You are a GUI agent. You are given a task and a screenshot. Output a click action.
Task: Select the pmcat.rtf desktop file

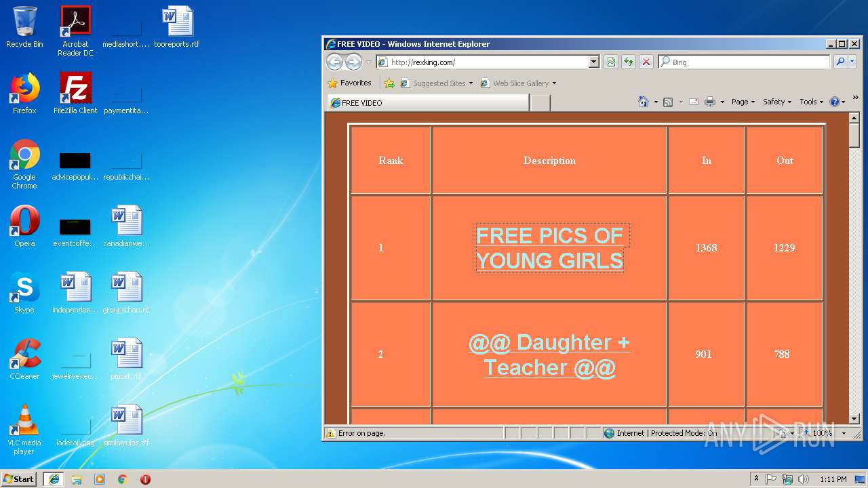pyautogui.click(x=126, y=359)
